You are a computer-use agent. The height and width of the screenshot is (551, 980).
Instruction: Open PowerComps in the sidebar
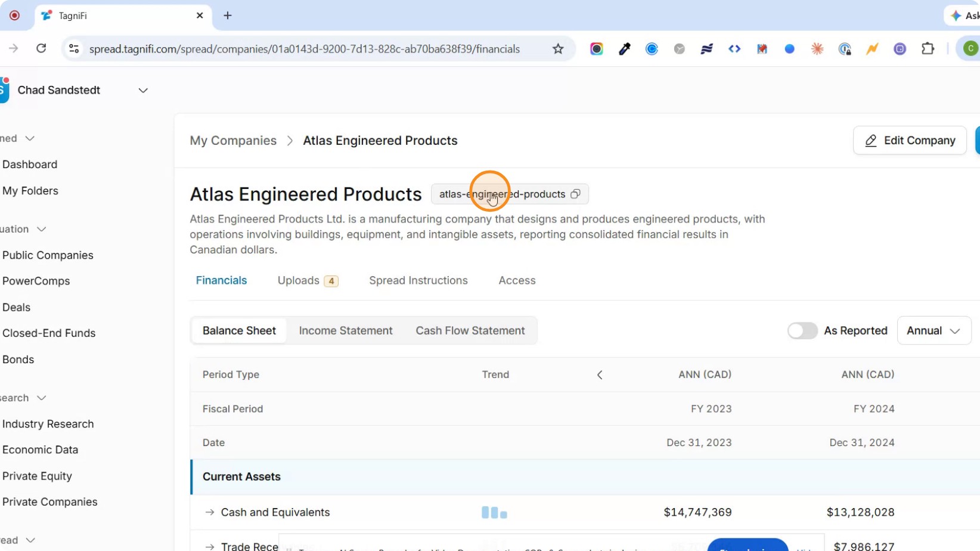[36, 281]
